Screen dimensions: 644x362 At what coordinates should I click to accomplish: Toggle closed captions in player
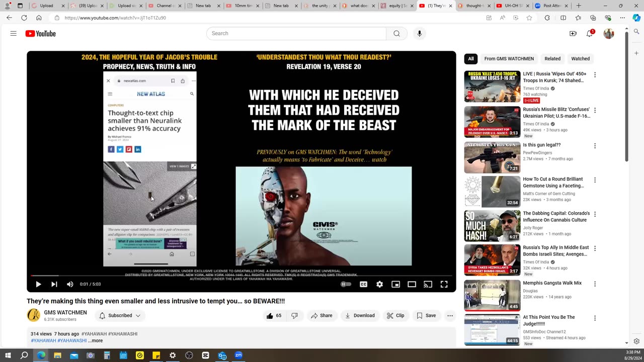click(363, 284)
